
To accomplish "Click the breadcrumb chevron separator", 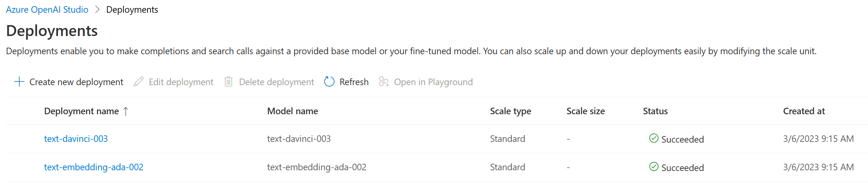I will tap(97, 9).
